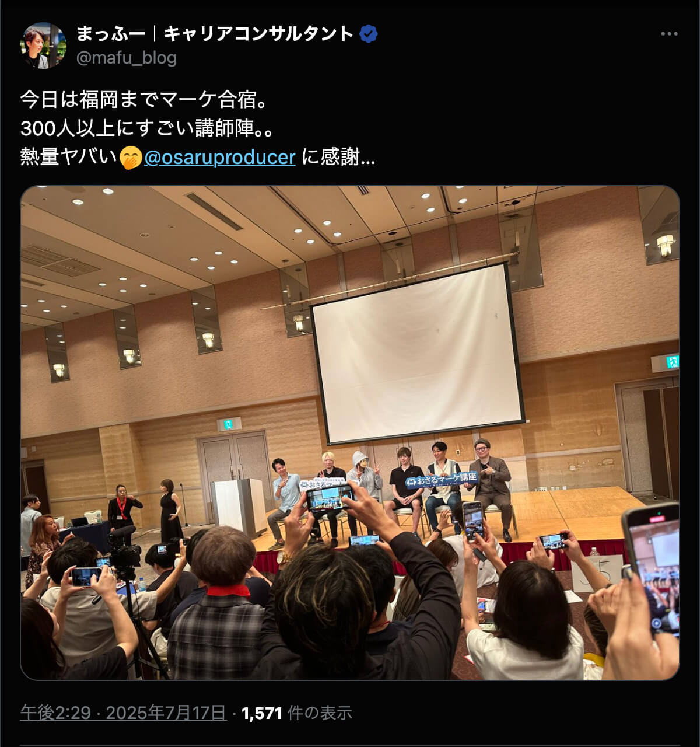The height and width of the screenshot is (747, 700).
Task: Click the 熱量ヤバい text in tweet
Action: coord(69,158)
